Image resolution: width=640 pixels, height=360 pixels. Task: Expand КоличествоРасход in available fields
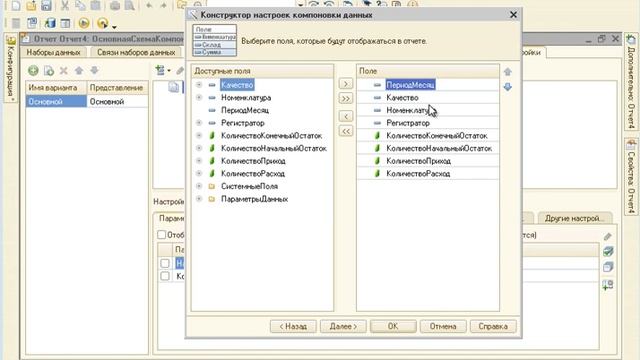[x=199, y=173]
